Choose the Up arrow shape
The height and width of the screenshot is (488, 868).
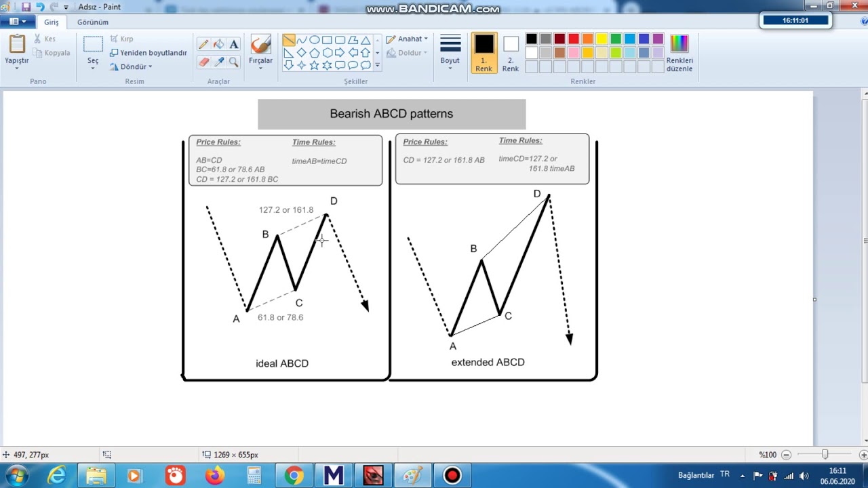[366, 53]
